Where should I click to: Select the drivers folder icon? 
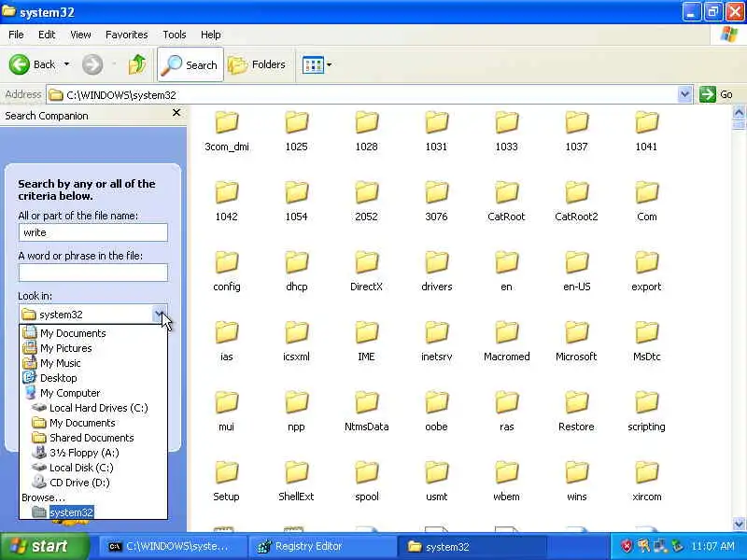436,262
